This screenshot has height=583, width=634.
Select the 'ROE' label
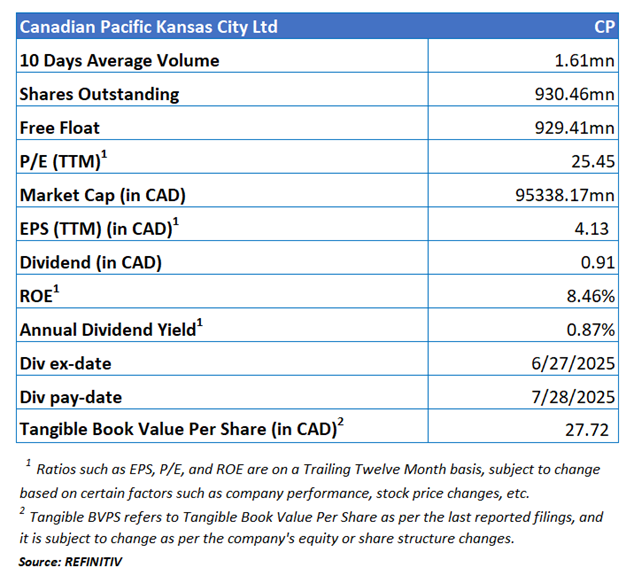39,295
